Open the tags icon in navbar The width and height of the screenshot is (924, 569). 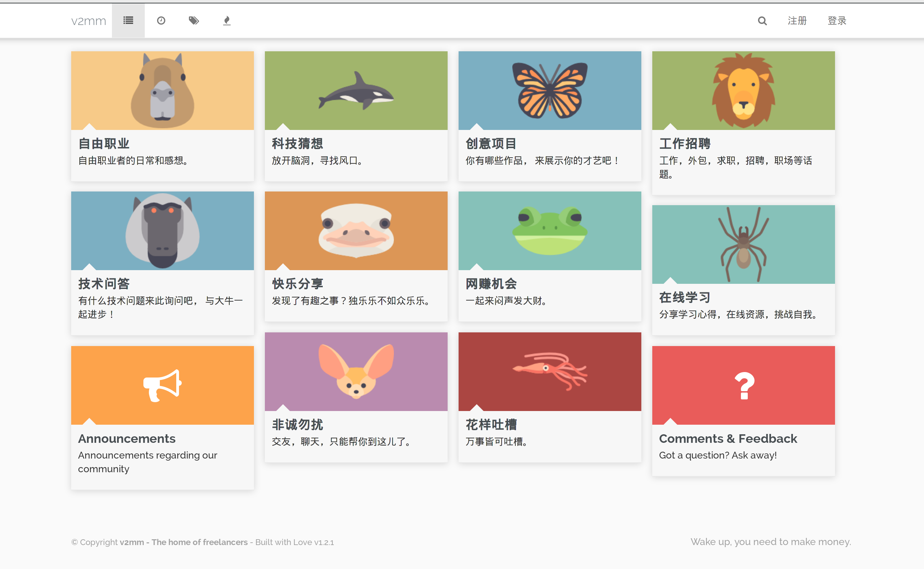(194, 21)
